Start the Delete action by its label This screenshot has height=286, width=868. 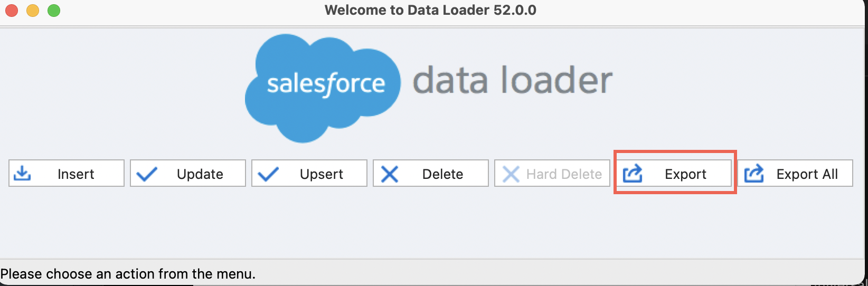click(442, 174)
